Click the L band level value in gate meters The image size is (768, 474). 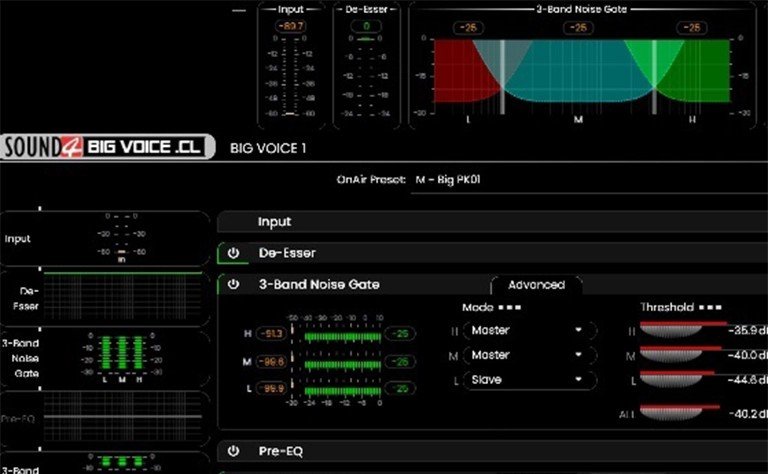click(x=271, y=389)
